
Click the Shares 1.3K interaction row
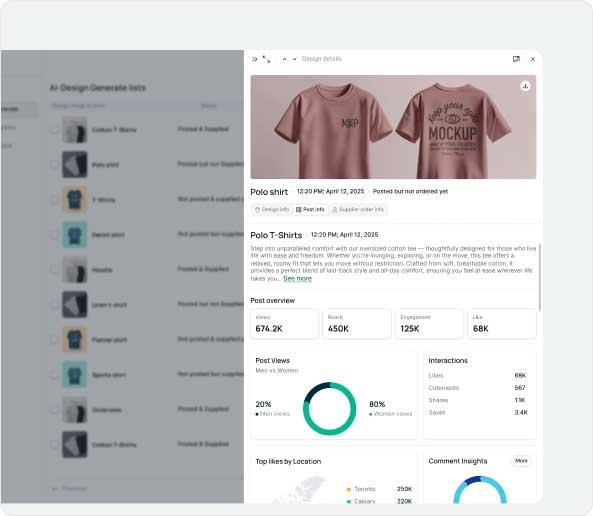pos(477,400)
